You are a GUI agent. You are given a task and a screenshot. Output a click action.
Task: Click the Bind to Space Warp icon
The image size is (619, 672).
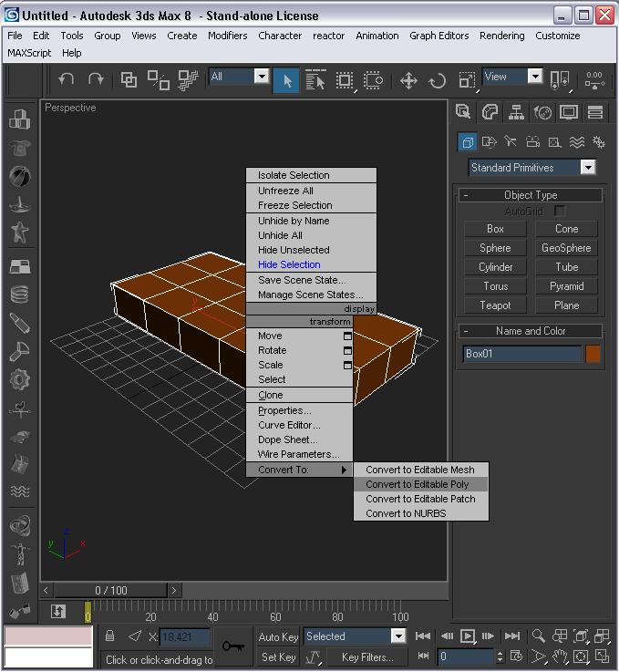click(188, 80)
